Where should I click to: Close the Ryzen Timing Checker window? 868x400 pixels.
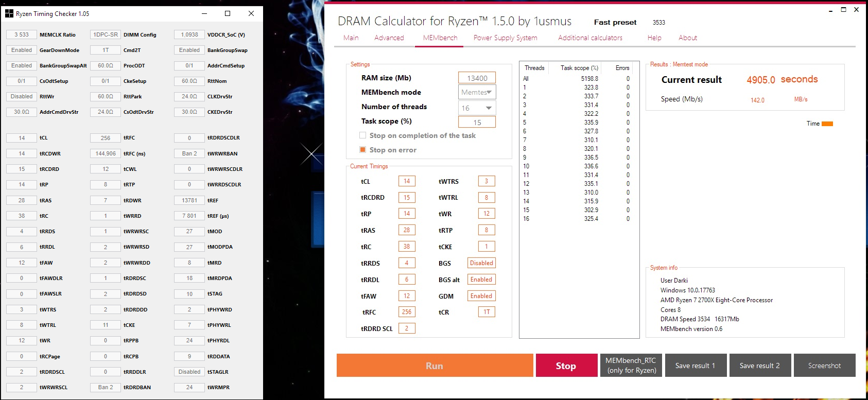pos(251,13)
